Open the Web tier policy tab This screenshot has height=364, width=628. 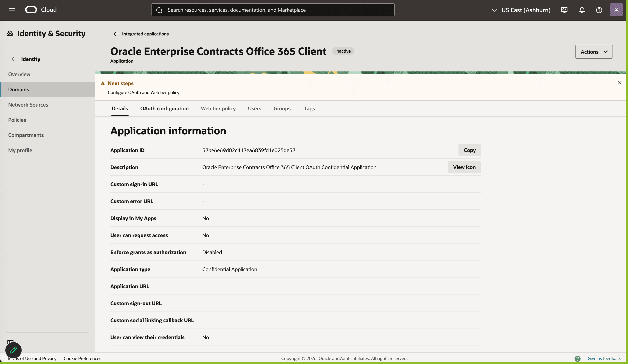click(x=218, y=109)
